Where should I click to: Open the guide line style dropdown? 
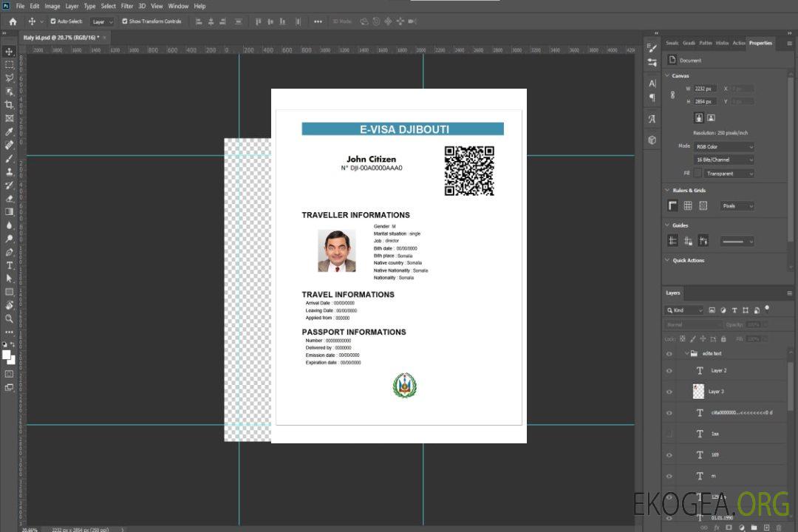pyautogui.click(x=737, y=242)
